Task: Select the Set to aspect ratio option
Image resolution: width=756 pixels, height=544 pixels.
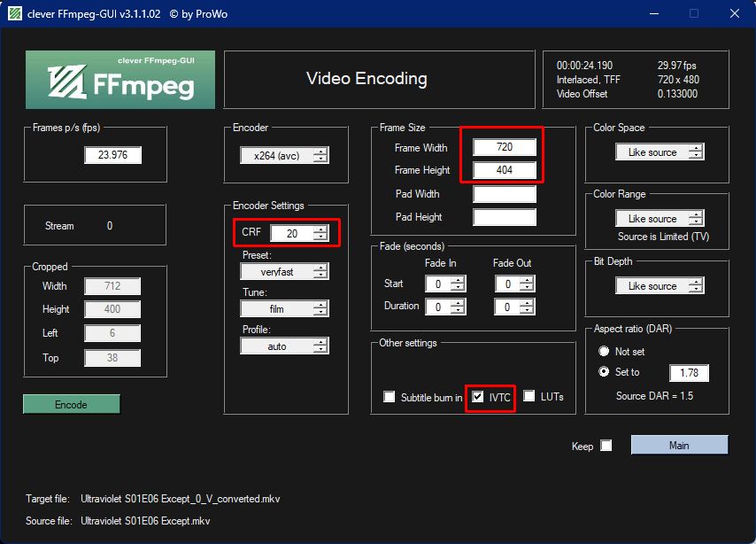Action: (x=604, y=372)
